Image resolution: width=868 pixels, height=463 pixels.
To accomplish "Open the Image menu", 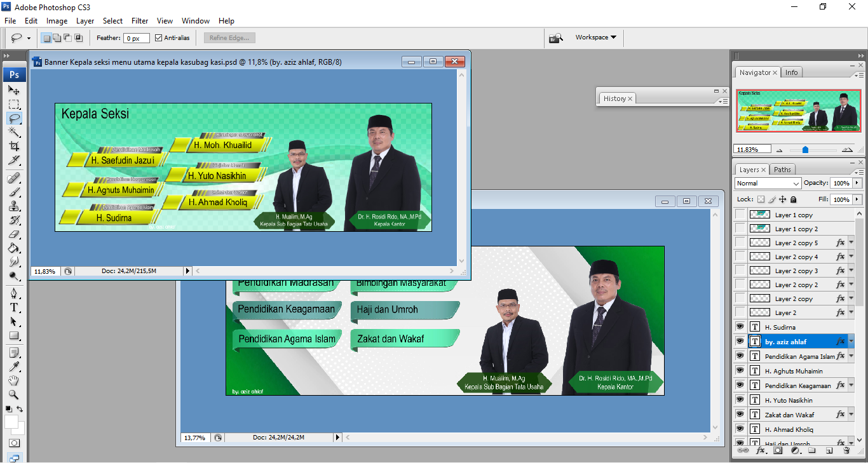I will [x=57, y=21].
